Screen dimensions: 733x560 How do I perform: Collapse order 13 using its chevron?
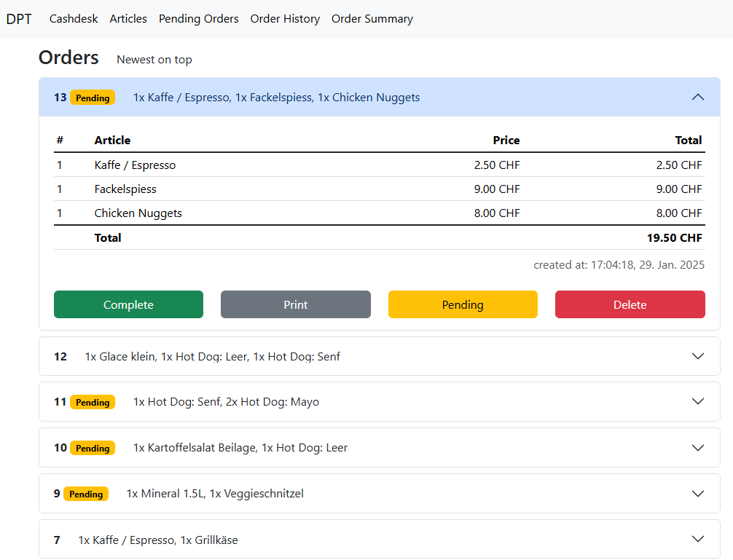697,97
